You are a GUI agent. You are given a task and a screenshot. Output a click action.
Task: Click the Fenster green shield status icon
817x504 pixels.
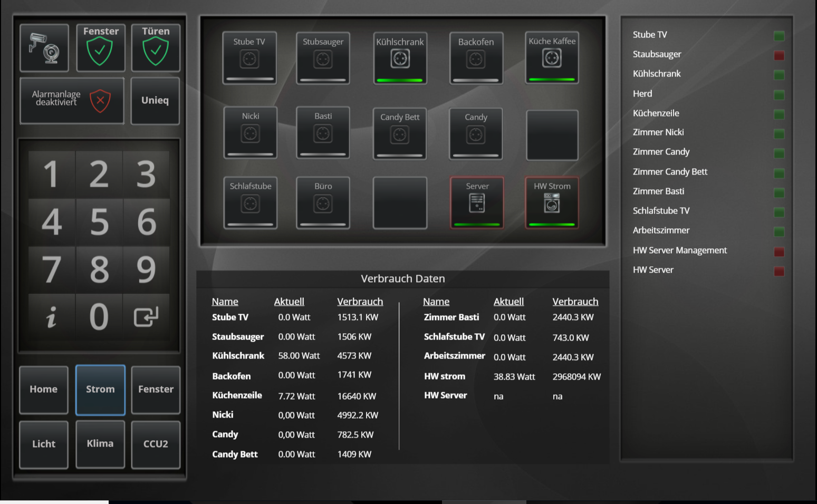pos(100,53)
